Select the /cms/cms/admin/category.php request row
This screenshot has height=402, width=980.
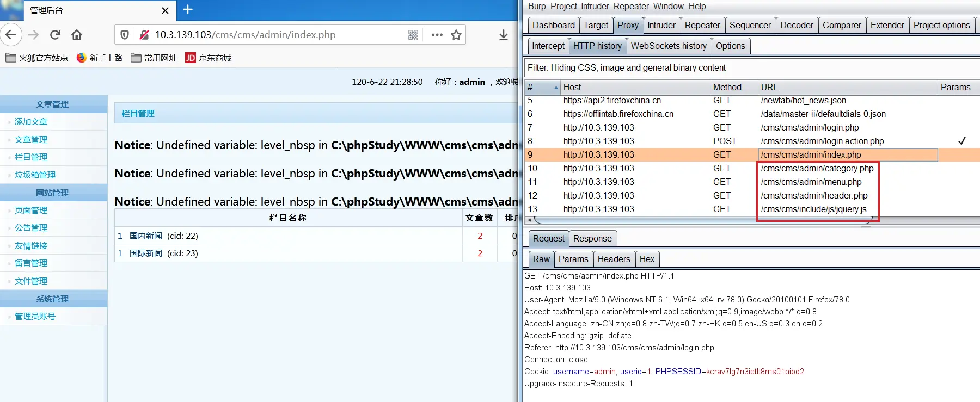(751, 169)
